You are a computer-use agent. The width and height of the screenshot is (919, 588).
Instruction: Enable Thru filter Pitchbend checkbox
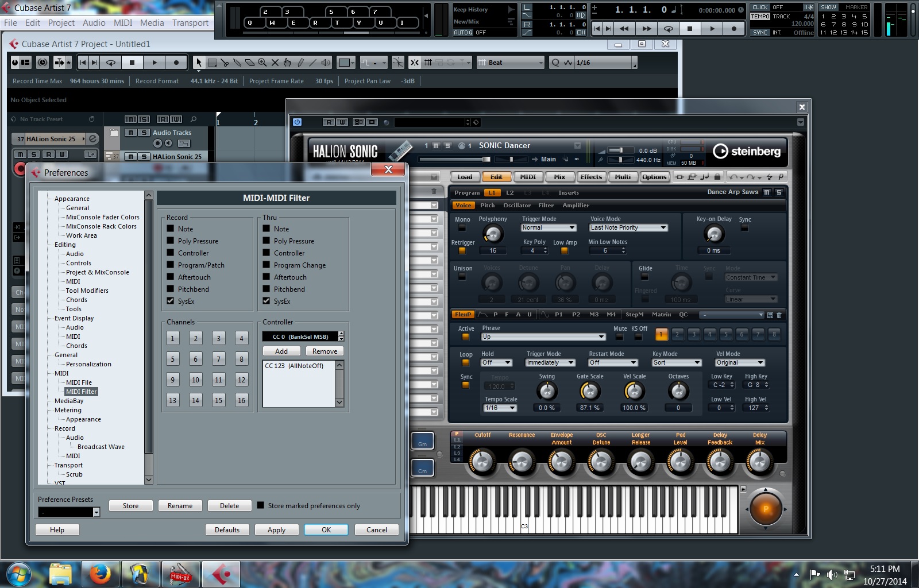click(x=267, y=289)
